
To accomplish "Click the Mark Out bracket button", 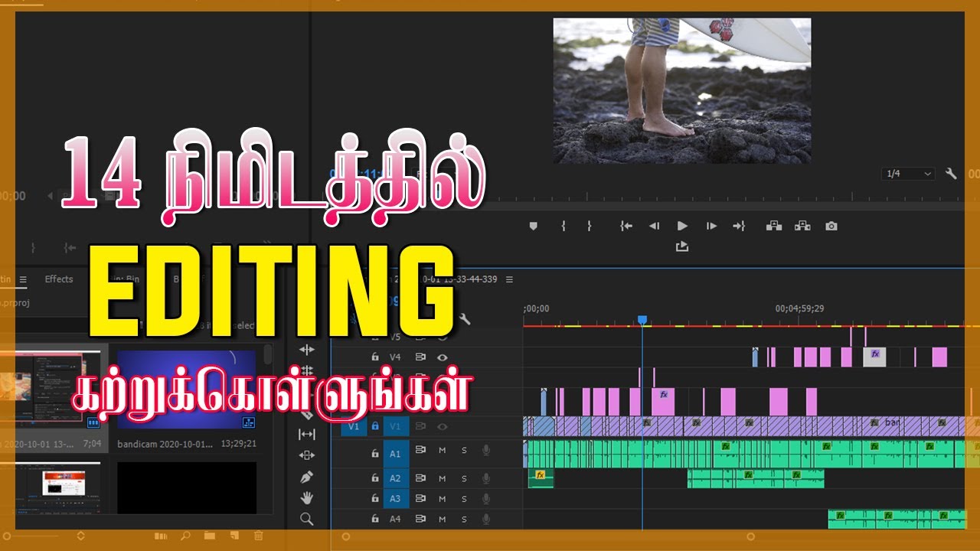I will point(589,226).
